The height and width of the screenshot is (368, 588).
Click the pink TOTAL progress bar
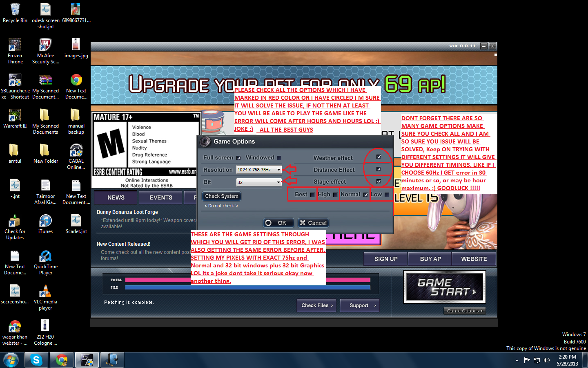[x=247, y=280]
